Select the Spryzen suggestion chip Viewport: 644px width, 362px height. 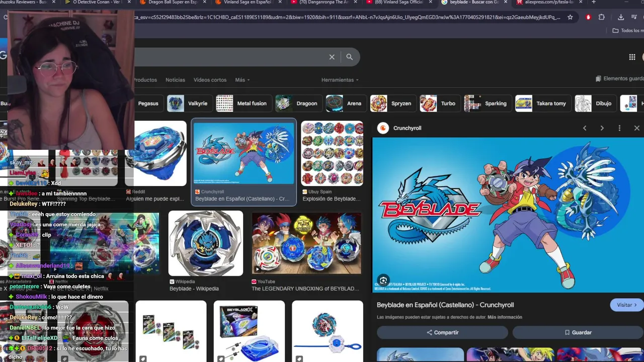pos(392,104)
